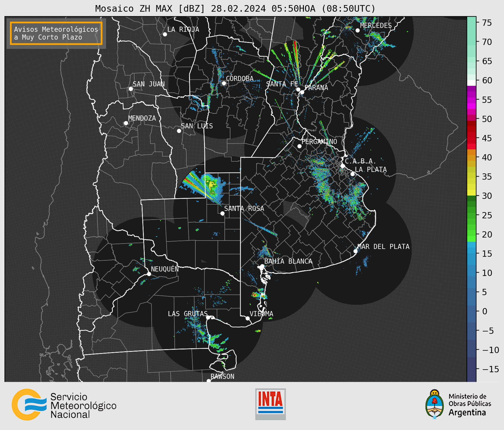
Task: Click the 0 dBZ value on color scale
Action: (484, 311)
